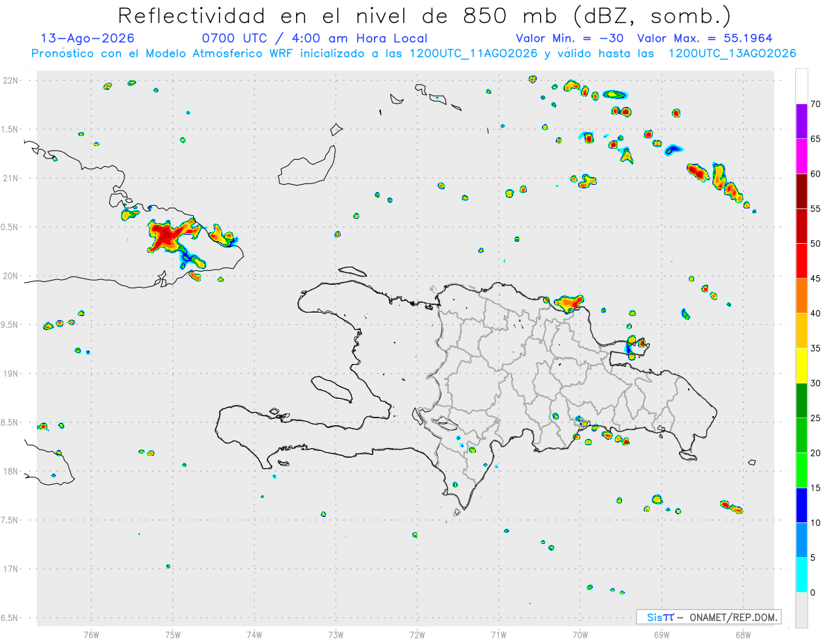The height and width of the screenshot is (644, 834).
Task: Click the date label '13-Ago-2026'
Action: [88, 38]
